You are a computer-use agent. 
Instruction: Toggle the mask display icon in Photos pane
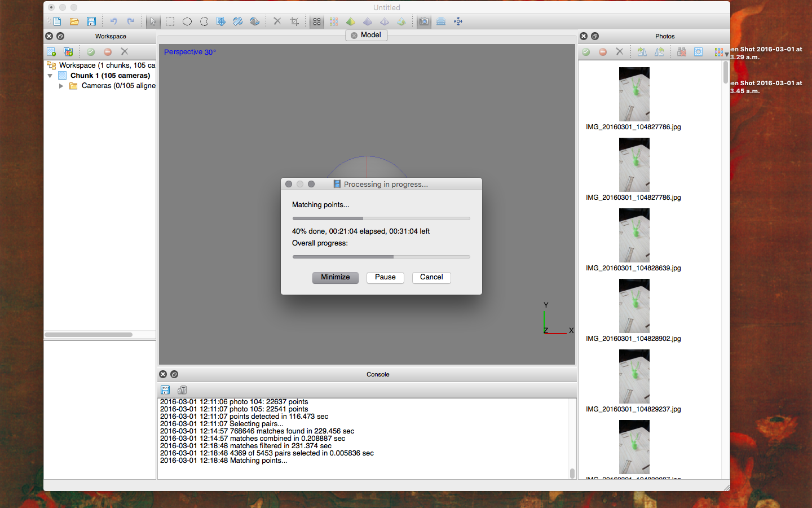[x=699, y=52]
